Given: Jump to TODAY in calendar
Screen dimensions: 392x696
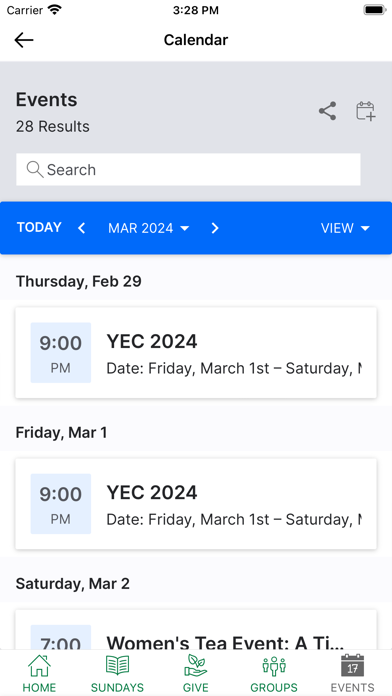Looking at the screenshot, I should [x=39, y=228].
